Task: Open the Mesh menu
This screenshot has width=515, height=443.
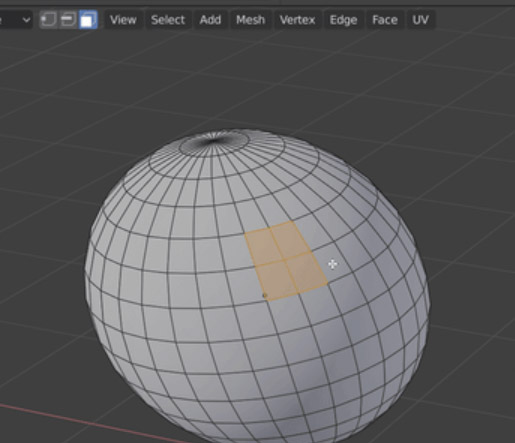Action: click(x=251, y=20)
